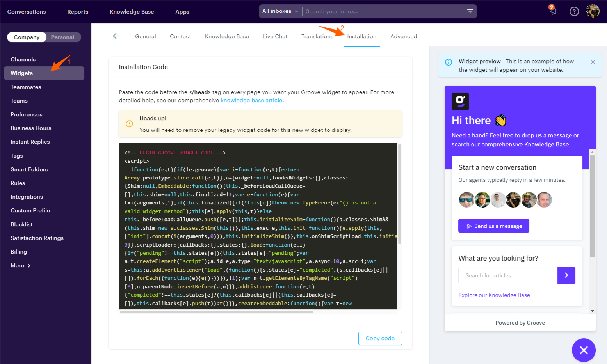The height and width of the screenshot is (364, 607).
Task: Submit article search with arrow button
Action: click(566, 275)
